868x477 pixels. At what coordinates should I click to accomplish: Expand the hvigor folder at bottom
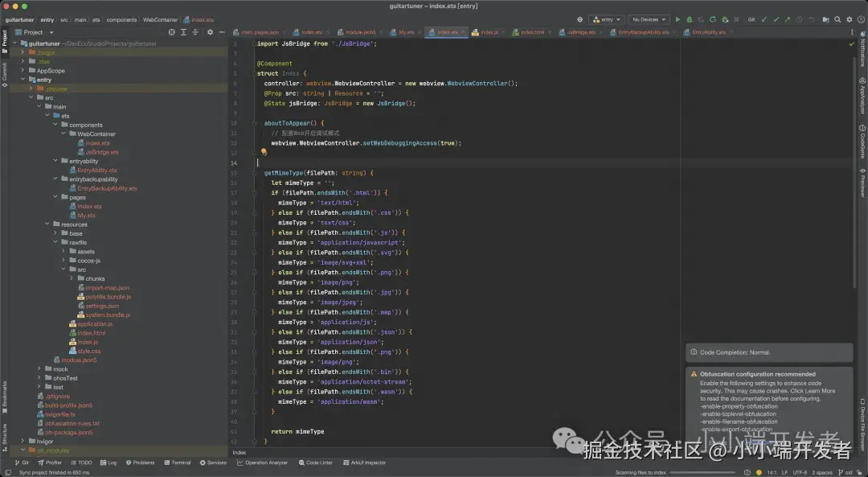tap(23, 441)
